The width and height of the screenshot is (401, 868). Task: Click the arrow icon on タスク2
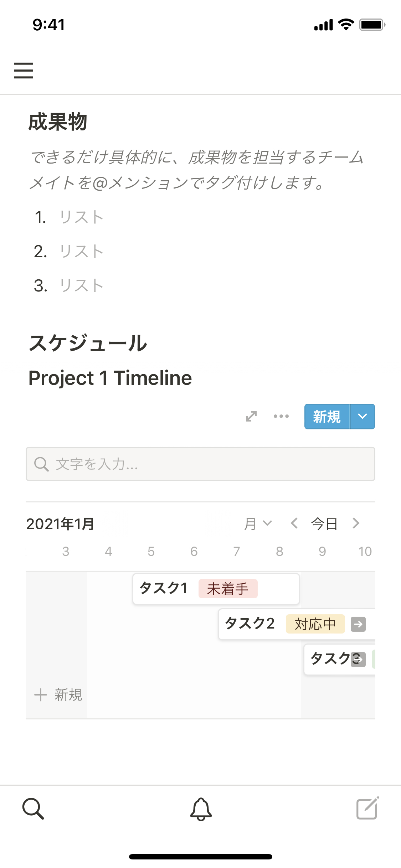[x=358, y=624]
